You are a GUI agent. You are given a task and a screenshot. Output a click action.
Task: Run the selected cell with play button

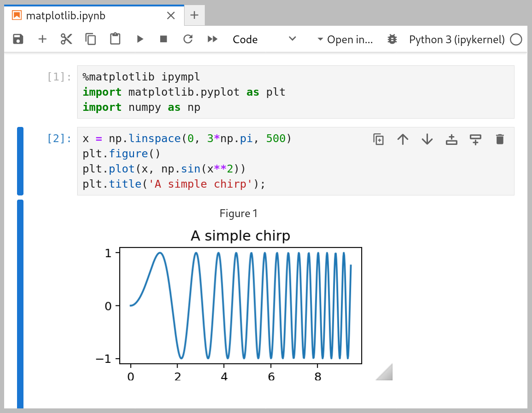pyautogui.click(x=140, y=40)
